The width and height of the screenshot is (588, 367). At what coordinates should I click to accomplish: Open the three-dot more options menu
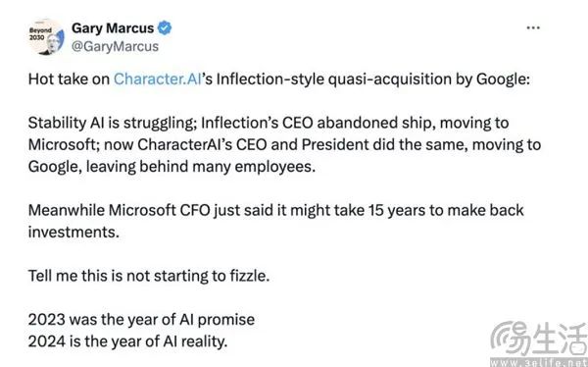tap(533, 27)
